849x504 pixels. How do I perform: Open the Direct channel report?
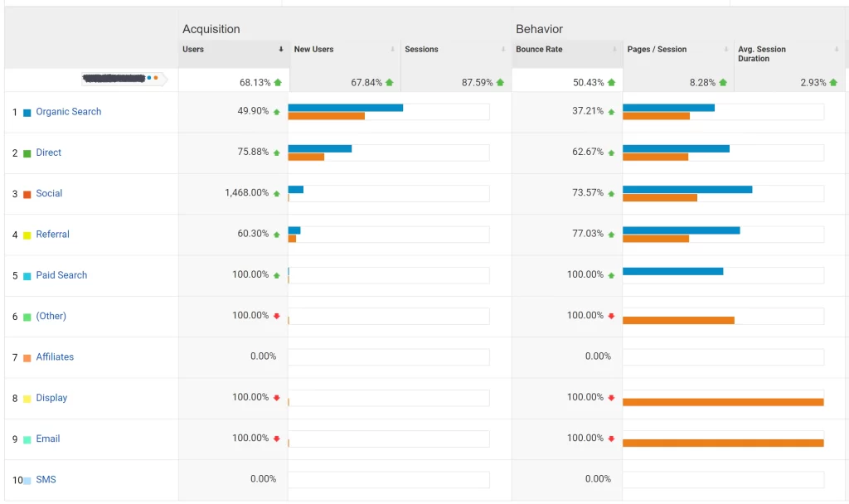coord(48,153)
